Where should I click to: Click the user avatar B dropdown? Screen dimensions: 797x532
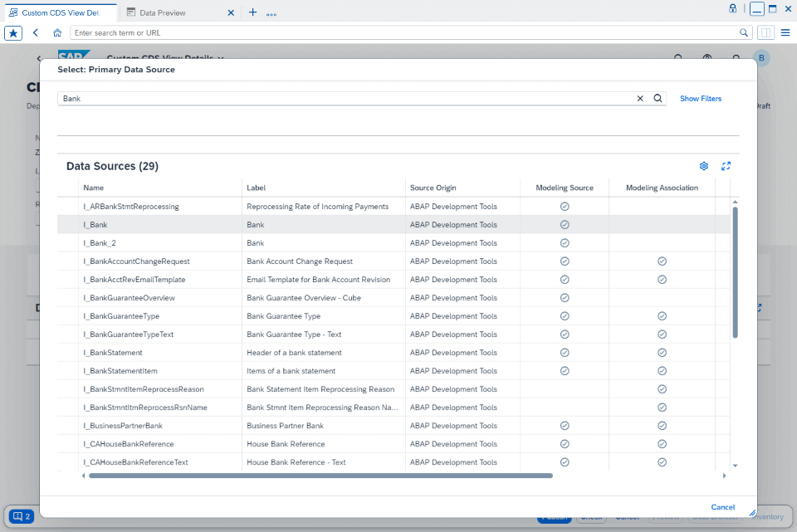pyautogui.click(x=762, y=58)
